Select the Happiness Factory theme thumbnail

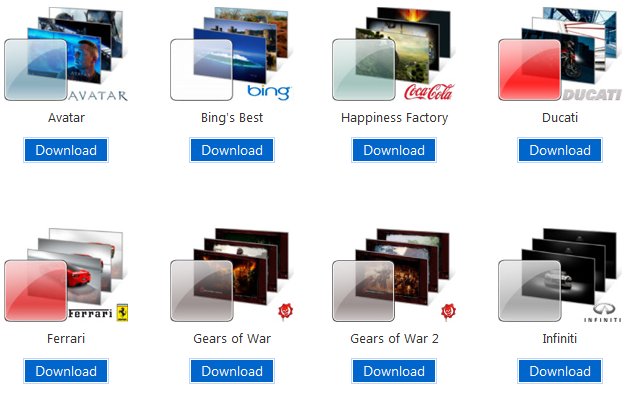(394, 54)
